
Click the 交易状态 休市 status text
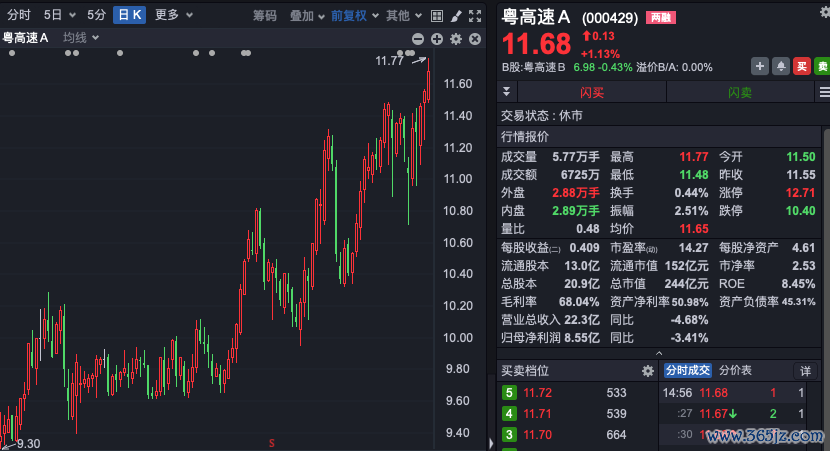pyautogui.click(x=542, y=115)
